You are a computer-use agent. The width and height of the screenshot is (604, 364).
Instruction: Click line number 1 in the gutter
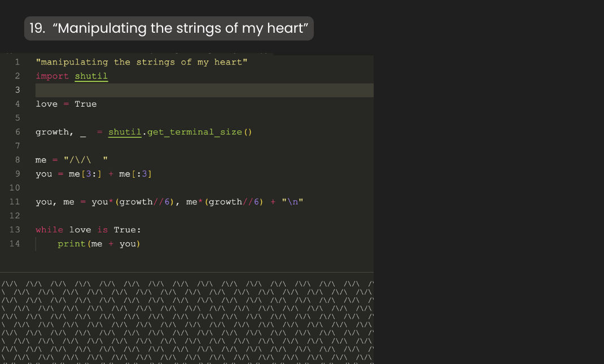click(17, 62)
